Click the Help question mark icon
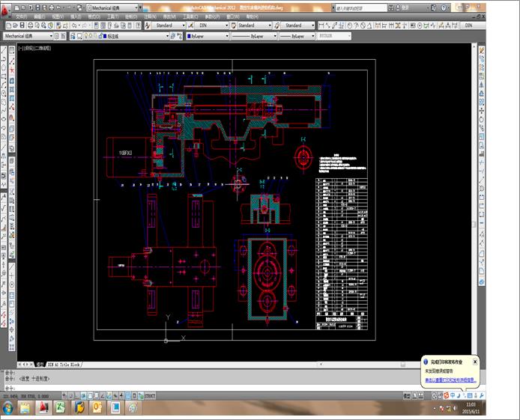Viewport: 520px width, 420px height. [x=444, y=7]
